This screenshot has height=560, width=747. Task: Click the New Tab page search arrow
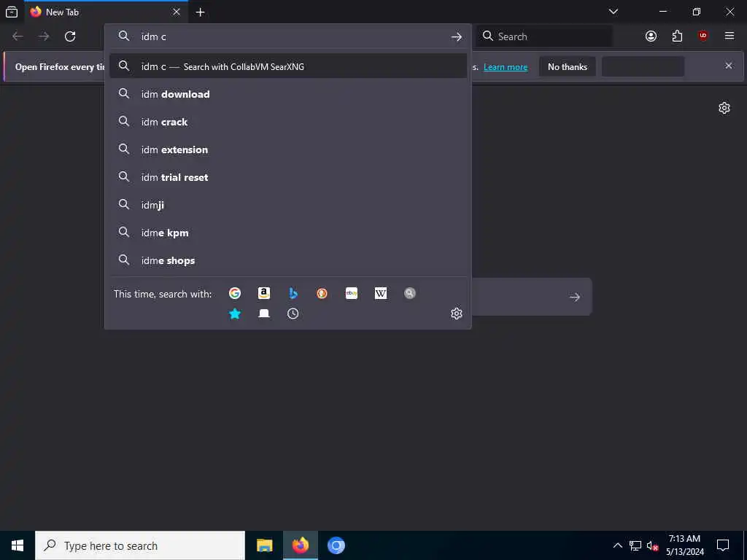pyautogui.click(x=575, y=297)
